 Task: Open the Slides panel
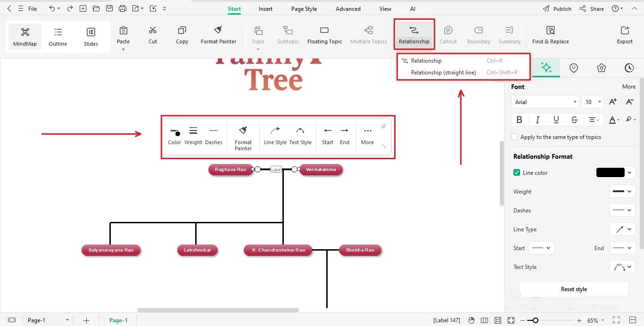click(91, 35)
